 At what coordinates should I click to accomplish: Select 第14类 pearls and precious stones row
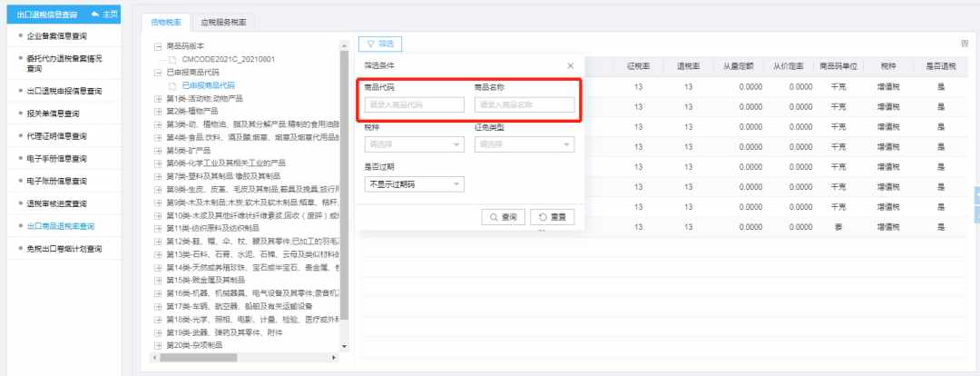pyautogui.click(x=252, y=268)
